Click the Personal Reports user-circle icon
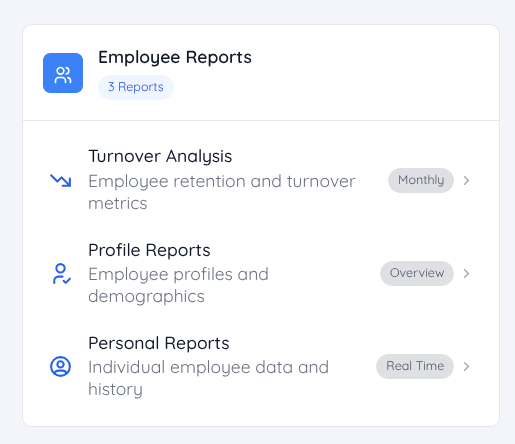This screenshot has width=515, height=444. [60, 367]
